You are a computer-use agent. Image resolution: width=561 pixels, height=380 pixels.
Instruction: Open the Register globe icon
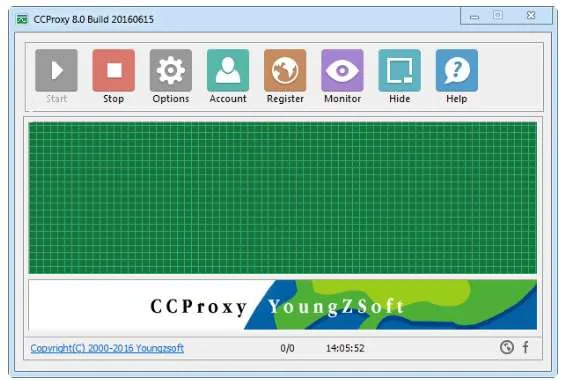coord(285,70)
